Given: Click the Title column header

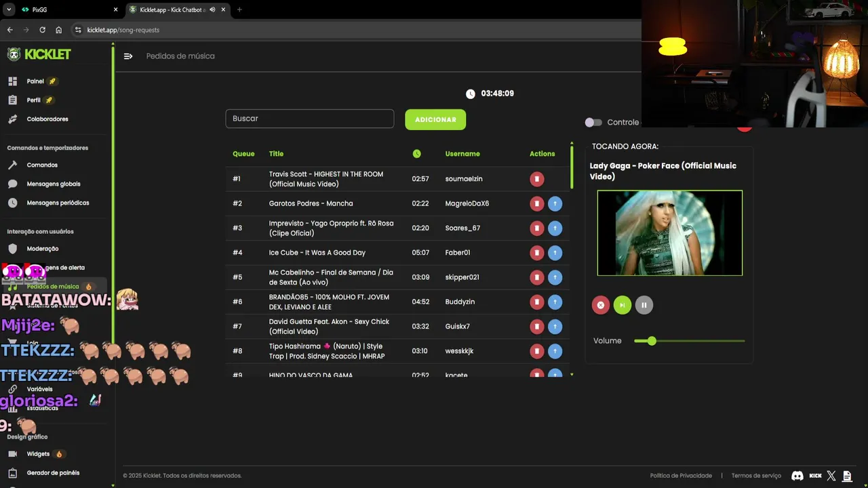Looking at the screenshot, I should tap(276, 154).
